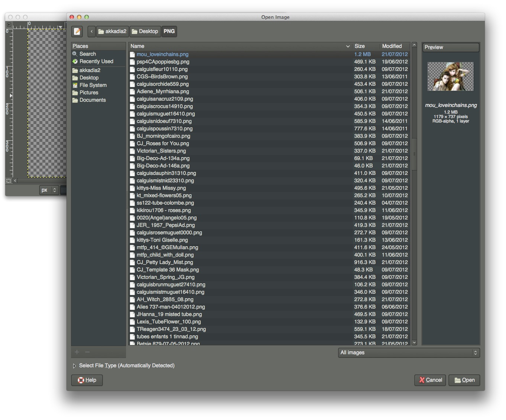
Task: Sort files by the Name column header
Action: tap(240, 46)
